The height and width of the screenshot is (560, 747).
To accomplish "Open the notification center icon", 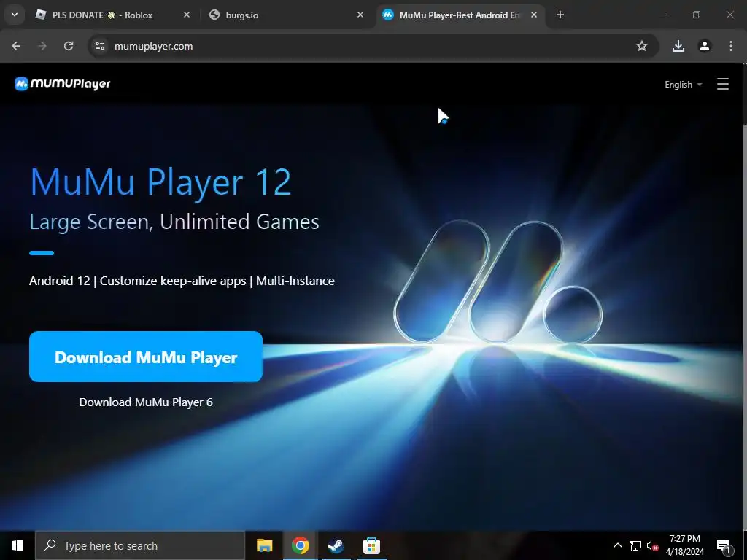I will coord(724,545).
